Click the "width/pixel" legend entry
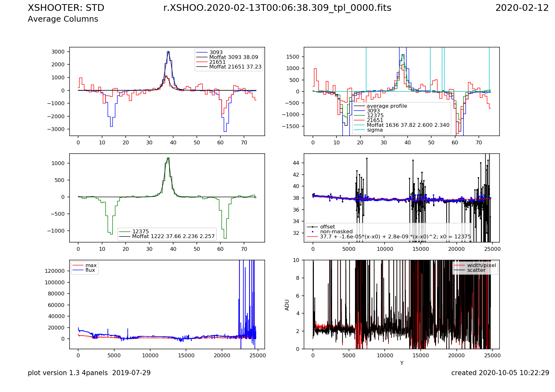The image size is (555, 392). click(481, 265)
